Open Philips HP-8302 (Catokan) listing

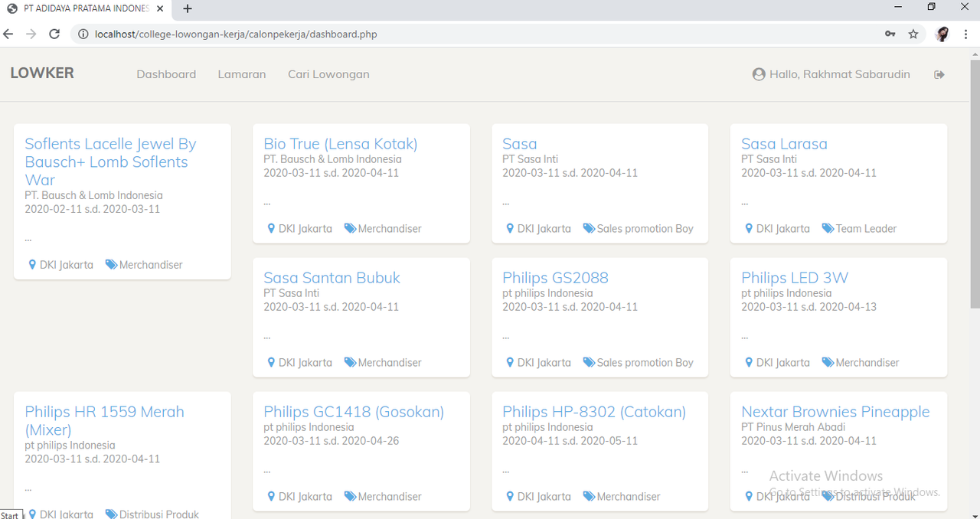pos(594,412)
